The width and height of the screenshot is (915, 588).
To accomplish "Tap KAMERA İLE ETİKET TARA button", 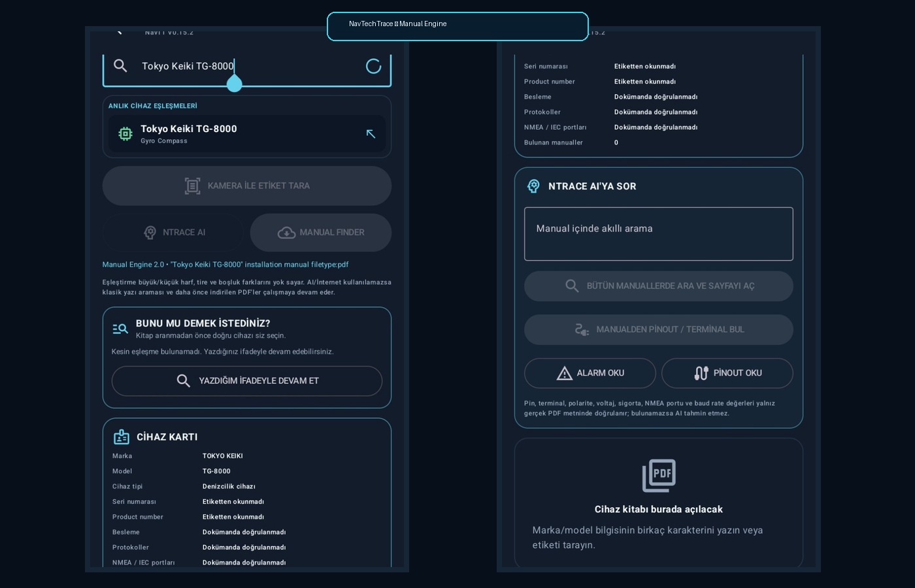I will coord(247,186).
